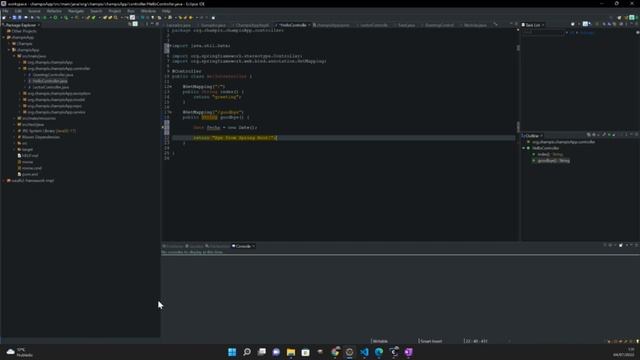Open the File menu
Image resolution: width=640 pixels, height=360 pixels.
(x=5, y=11)
